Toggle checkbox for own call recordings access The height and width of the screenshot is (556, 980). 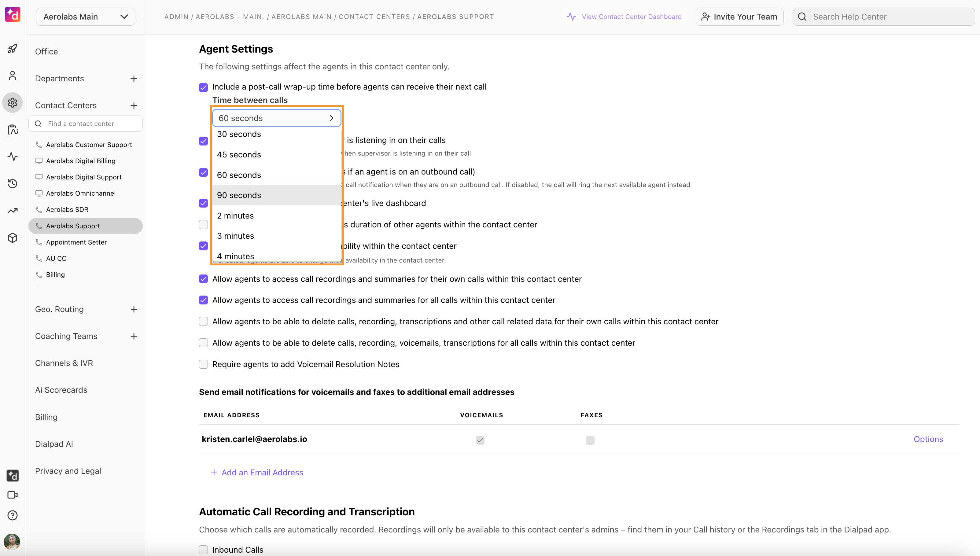click(x=204, y=279)
